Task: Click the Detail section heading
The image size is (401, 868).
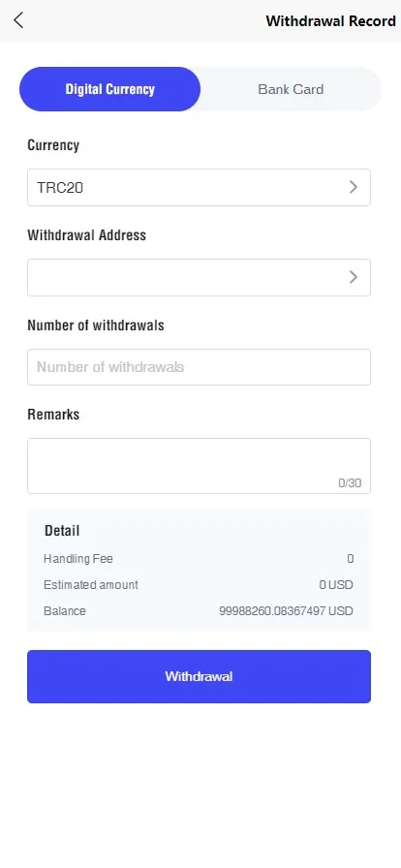Action: point(62,531)
